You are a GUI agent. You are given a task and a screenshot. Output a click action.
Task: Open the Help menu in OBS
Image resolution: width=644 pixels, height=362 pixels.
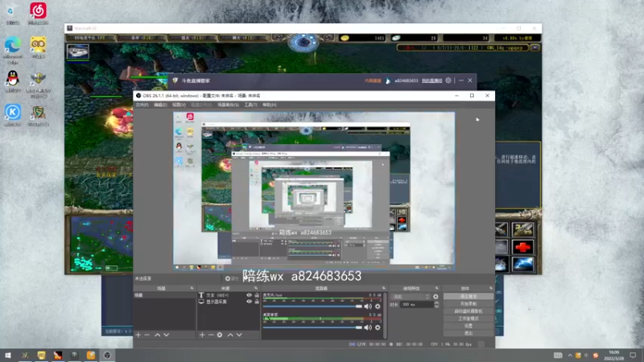click(x=270, y=105)
